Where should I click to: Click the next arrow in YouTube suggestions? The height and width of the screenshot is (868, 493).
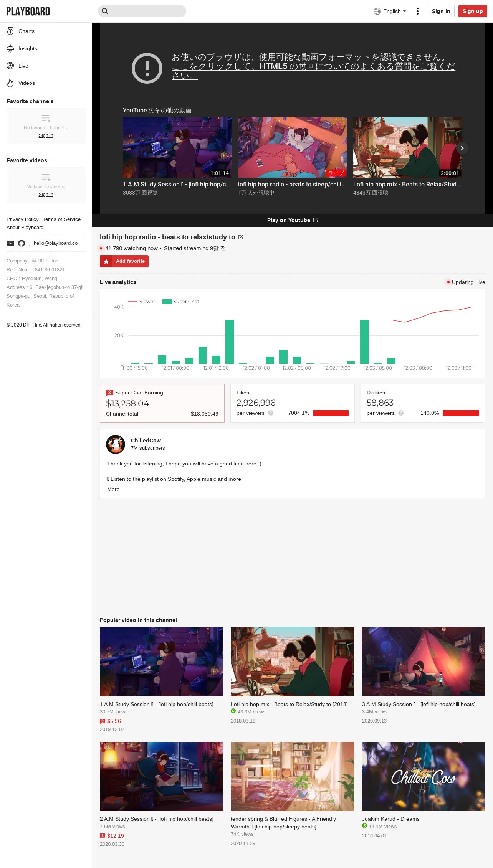coord(462,148)
